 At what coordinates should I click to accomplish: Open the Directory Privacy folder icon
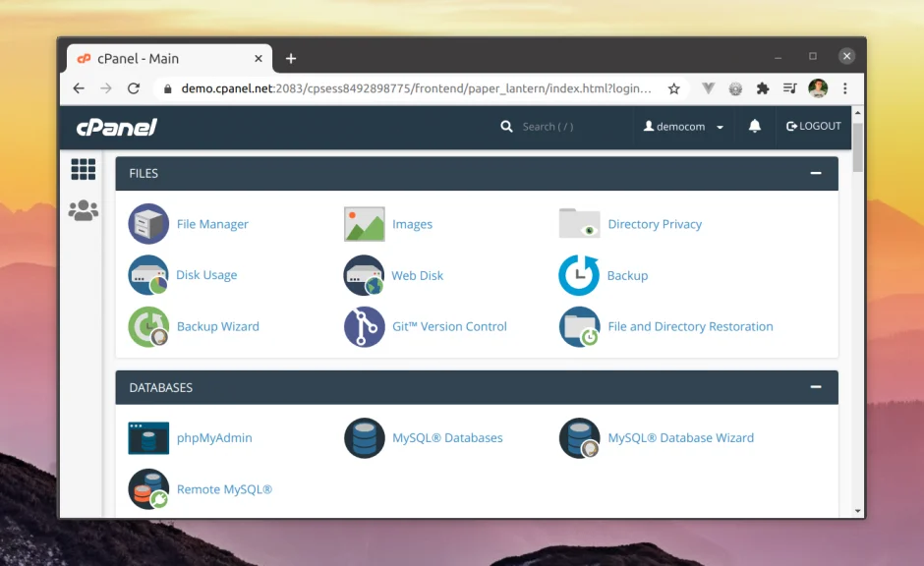pos(579,223)
